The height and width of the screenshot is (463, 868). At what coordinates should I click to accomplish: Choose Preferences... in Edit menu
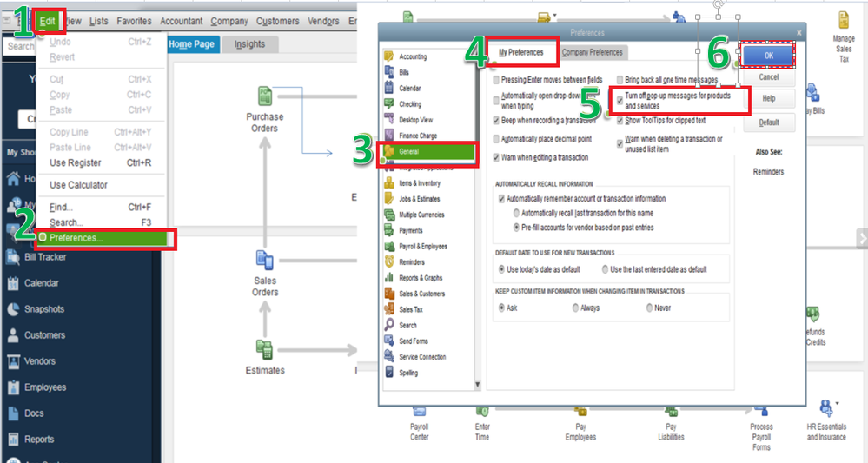(103, 238)
